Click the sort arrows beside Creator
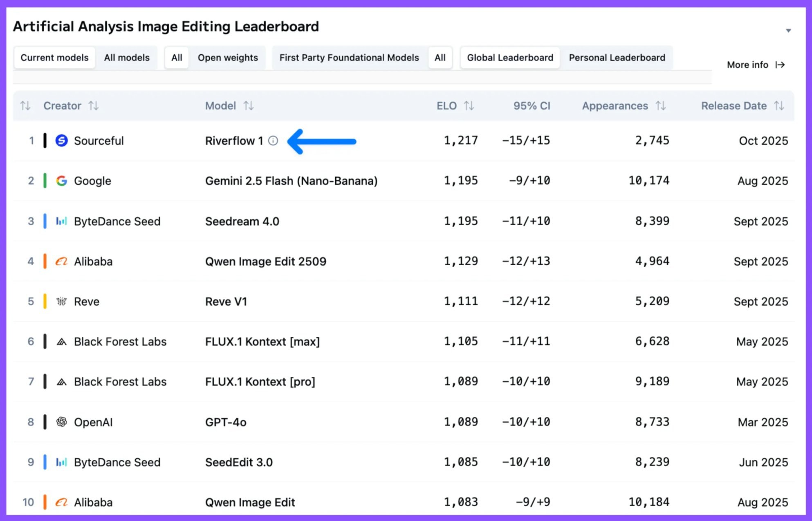Image resolution: width=812 pixels, height=521 pixels. click(94, 106)
